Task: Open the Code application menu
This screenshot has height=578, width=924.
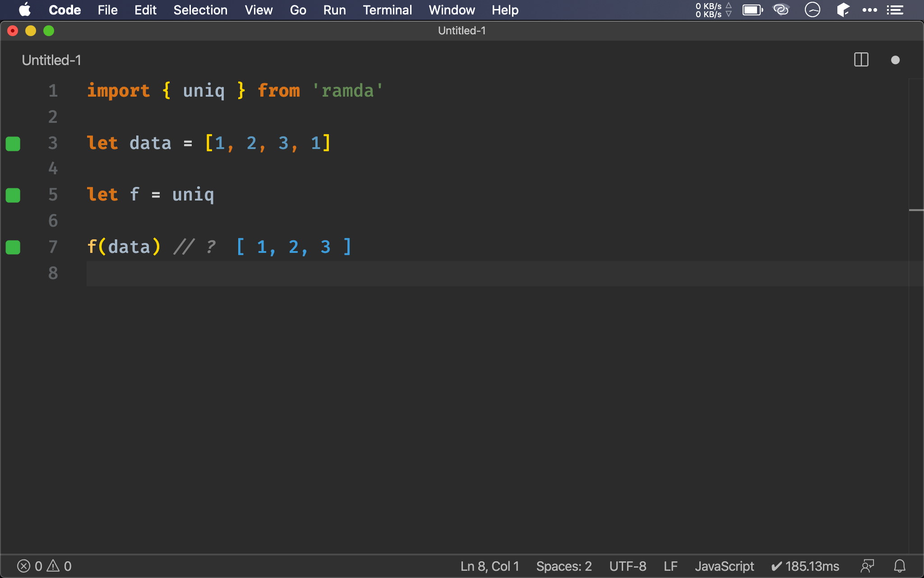Action: tap(65, 10)
